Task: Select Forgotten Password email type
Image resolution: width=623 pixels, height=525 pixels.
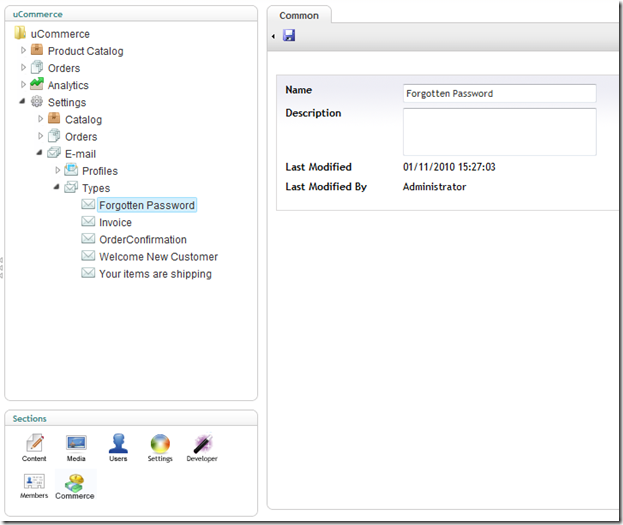Action: [147, 205]
